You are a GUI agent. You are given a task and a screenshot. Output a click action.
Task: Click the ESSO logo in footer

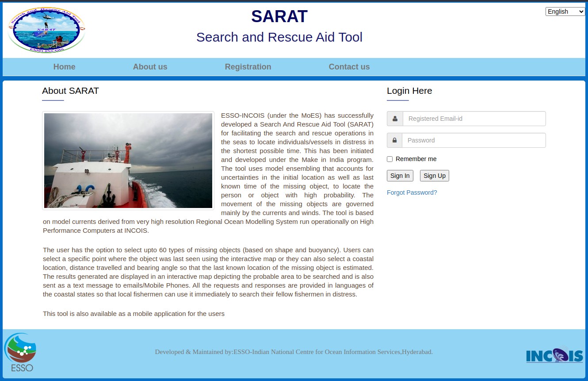[x=21, y=352]
